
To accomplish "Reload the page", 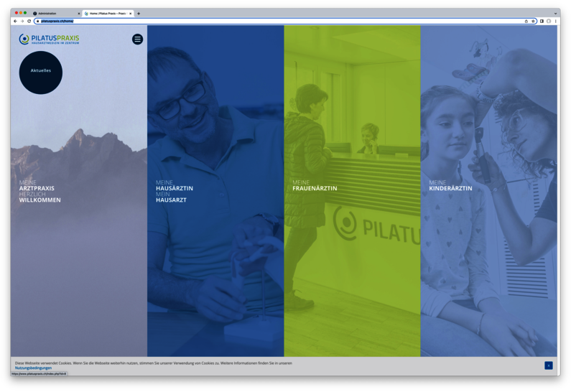I will (x=29, y=22).
